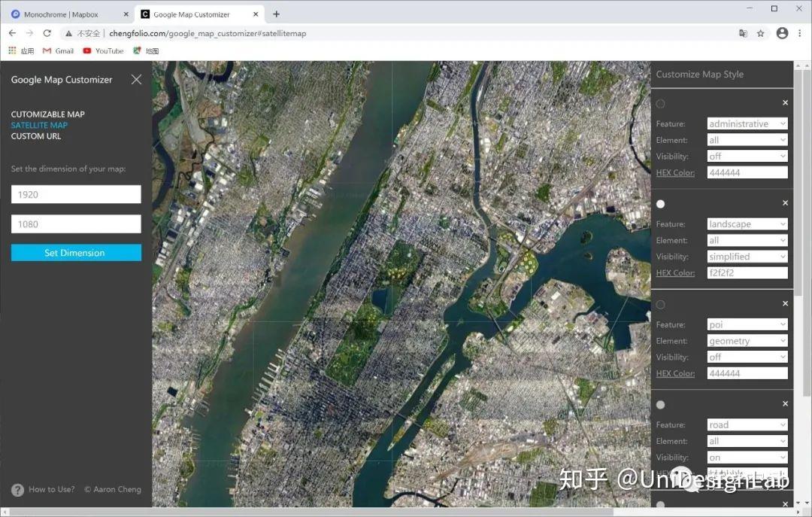The height and width of the screenshot is (517, 812).
Task: Toggle the road rule radio button
Action: (x=660, y=404)
